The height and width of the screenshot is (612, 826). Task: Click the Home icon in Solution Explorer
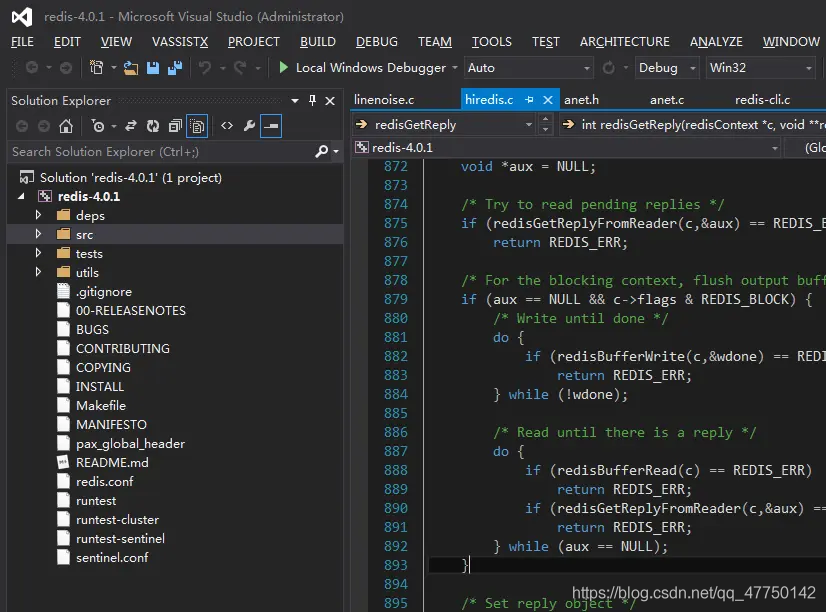[x=66, y=126]
